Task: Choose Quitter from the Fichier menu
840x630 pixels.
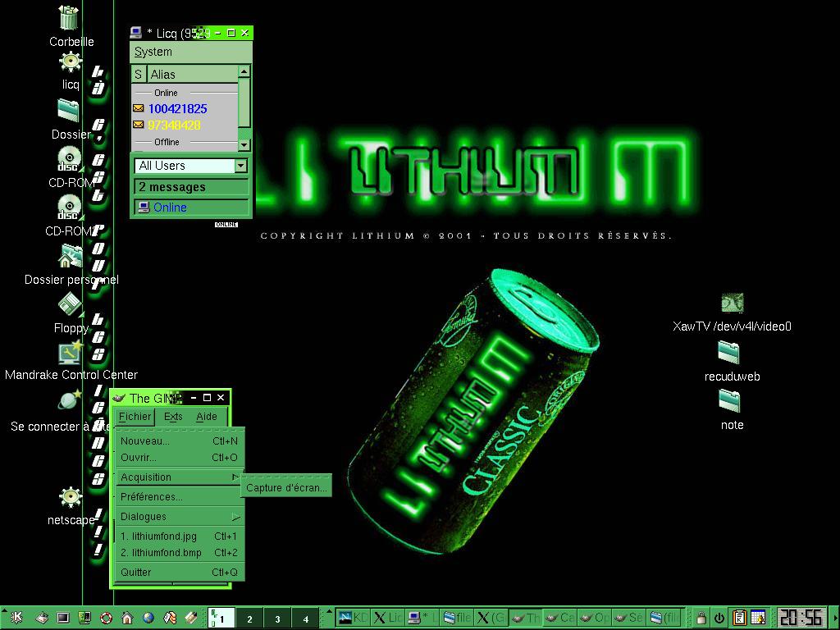Action: pos(180,572)
